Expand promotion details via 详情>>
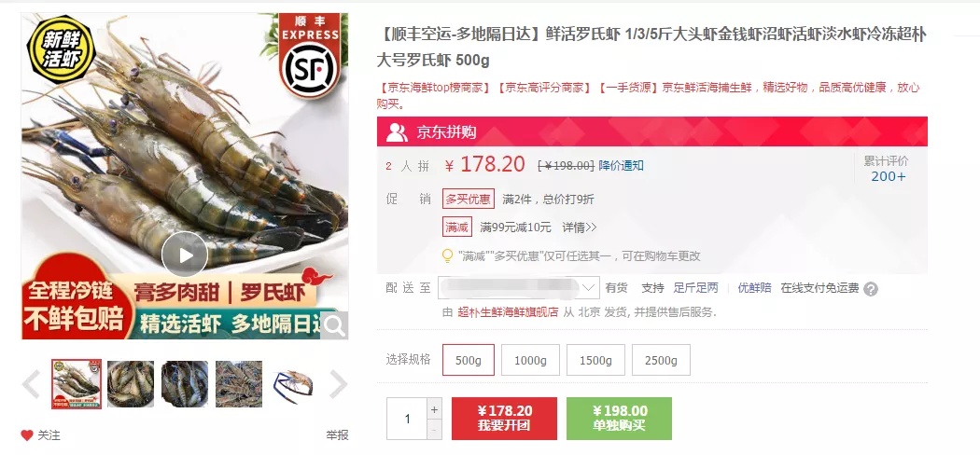 pos(580,227)
